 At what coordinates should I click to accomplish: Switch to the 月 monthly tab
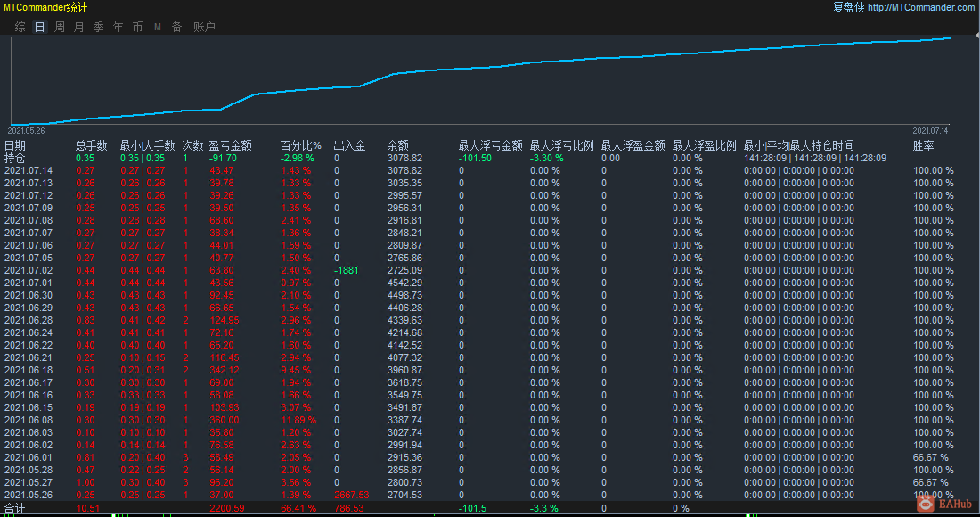(78, 27)
